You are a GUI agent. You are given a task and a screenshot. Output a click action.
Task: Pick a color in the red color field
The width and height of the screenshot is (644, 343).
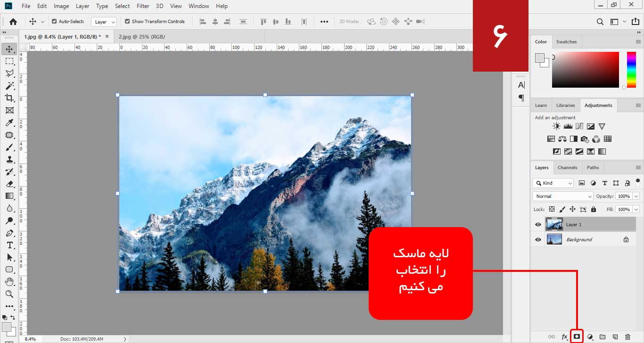point(586,70)
